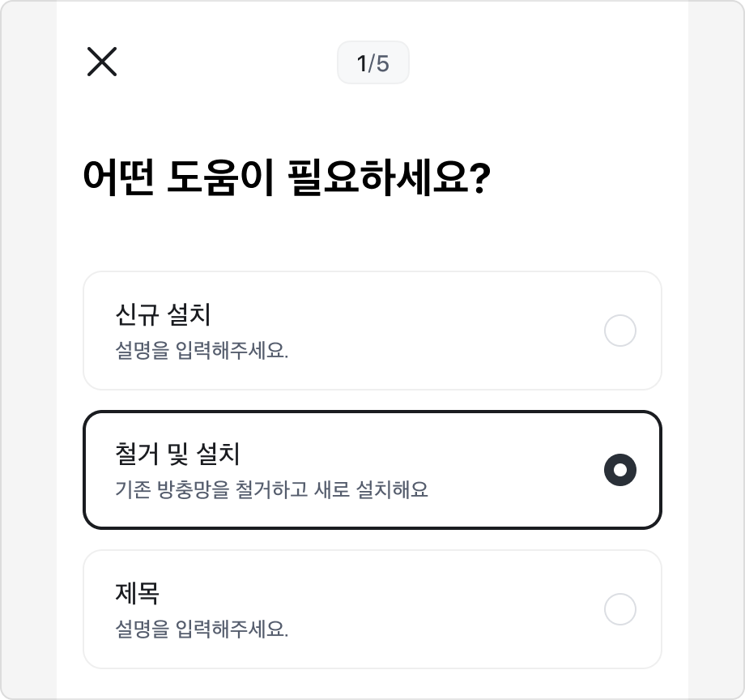Tap the 제목 option card
The image size is (745, 700).
[x=372, y=609]
